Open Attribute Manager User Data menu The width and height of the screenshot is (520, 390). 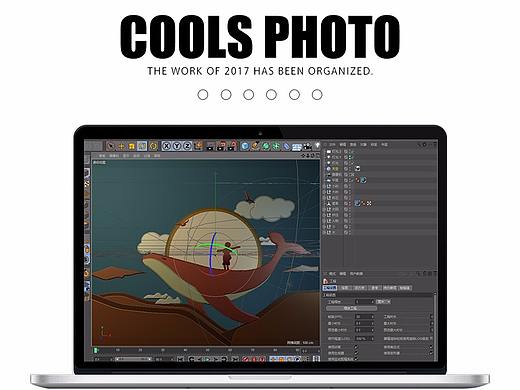pyautogui.click(x=356, y=274)
